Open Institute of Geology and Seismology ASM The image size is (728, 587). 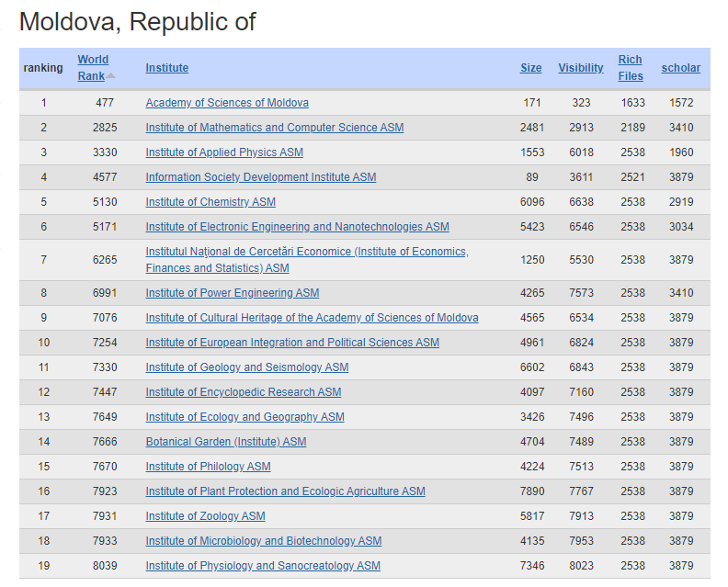pos(247,367)
